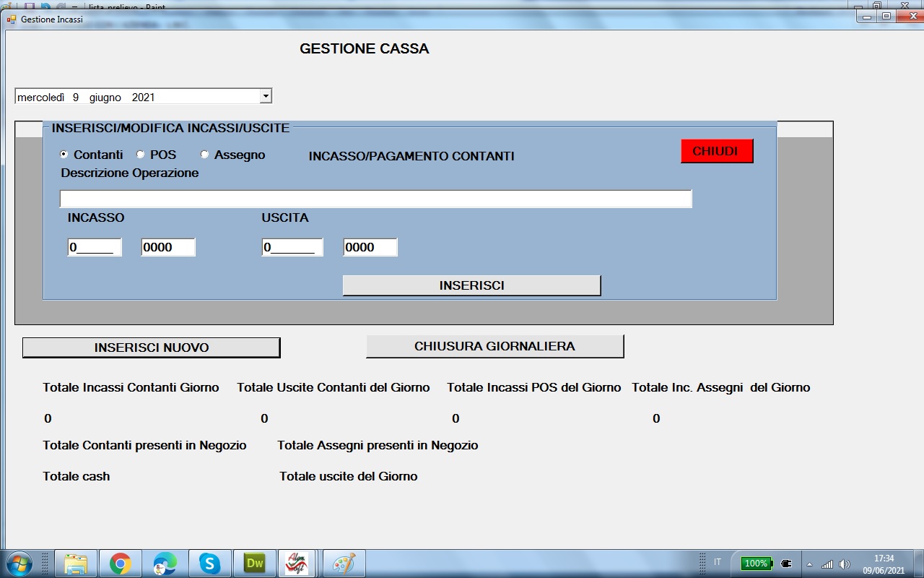Screen dimensions: 924x578
Task: Open File Explorer from the taskbar
Action: 76,564
